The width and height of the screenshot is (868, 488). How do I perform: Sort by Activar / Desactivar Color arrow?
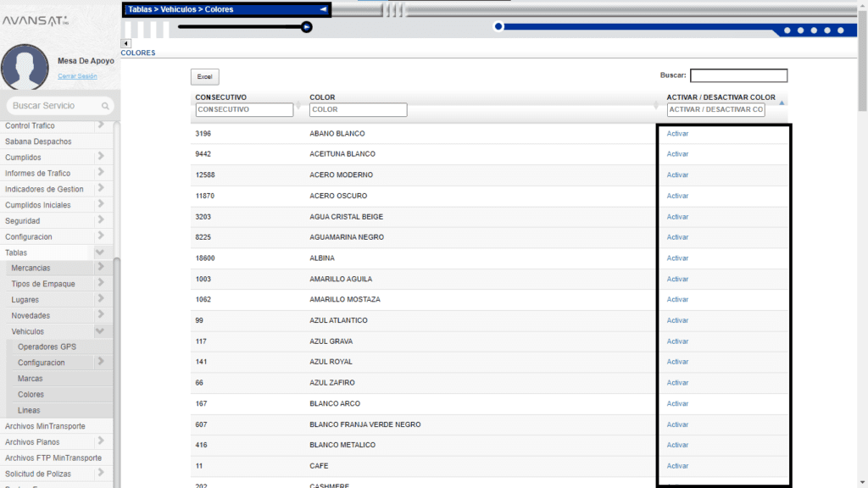pos(782,103)
